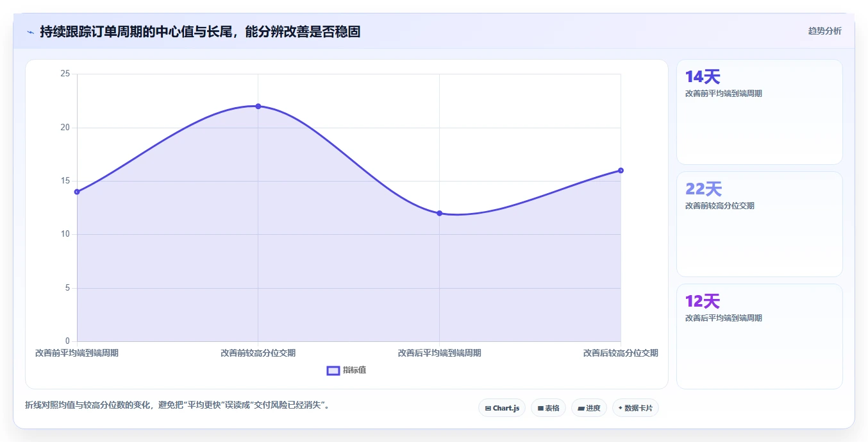Click the y-axis value 15

click(x=65, y=181)
